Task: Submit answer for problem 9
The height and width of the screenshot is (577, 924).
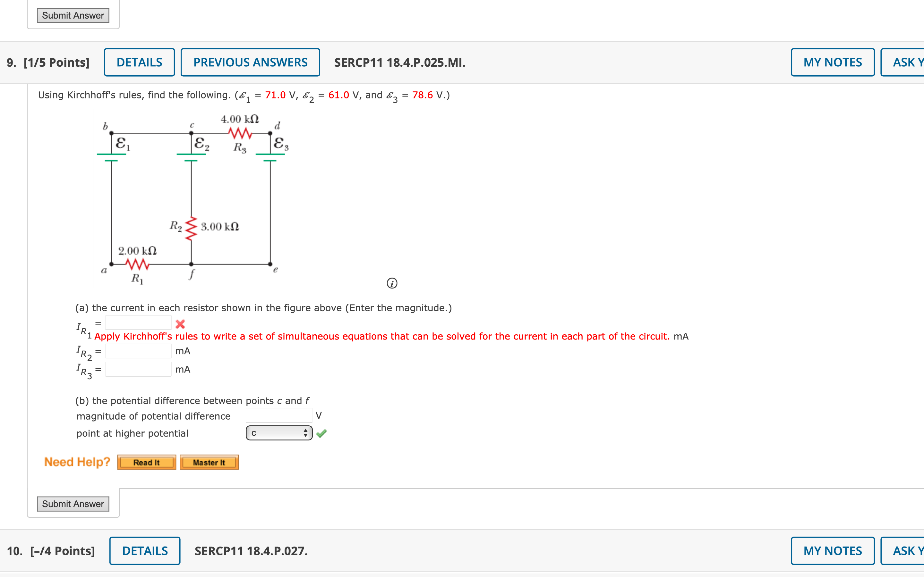Action: point(73,504)
